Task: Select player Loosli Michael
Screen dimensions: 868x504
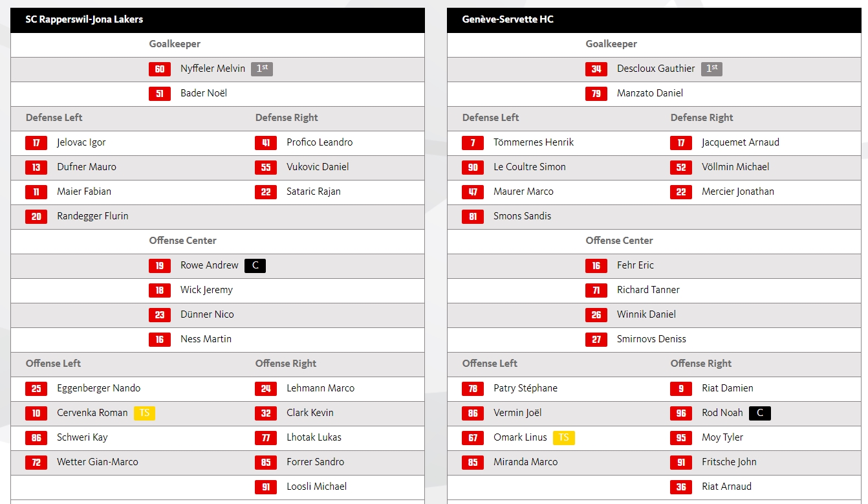Action: coord(316,487)
